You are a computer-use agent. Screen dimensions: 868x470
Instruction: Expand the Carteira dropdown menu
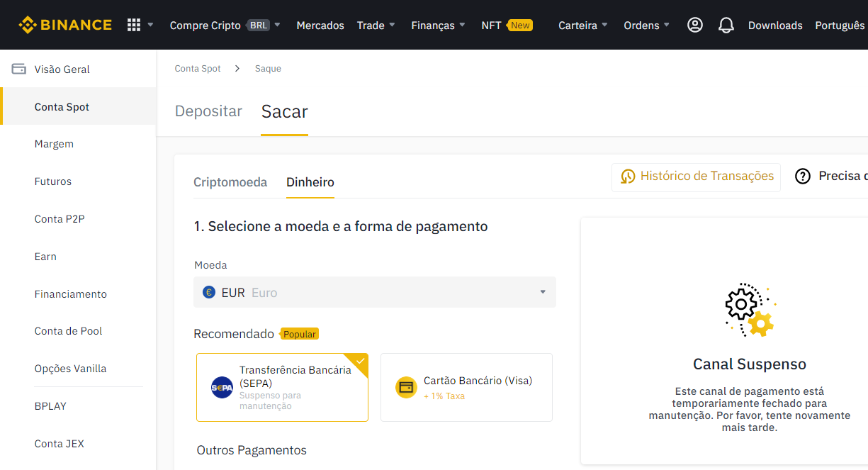tap(582, 26)
